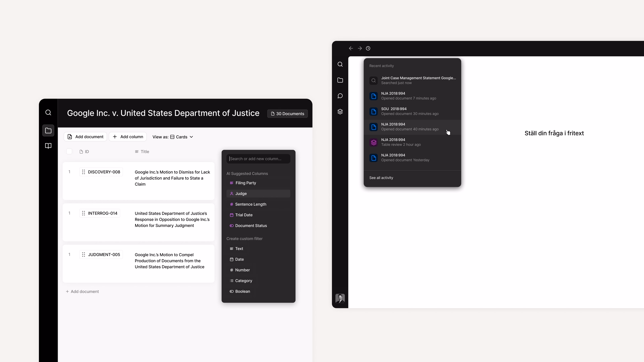Click the drag handle for DISCOVERY-008

click(84, 172)
